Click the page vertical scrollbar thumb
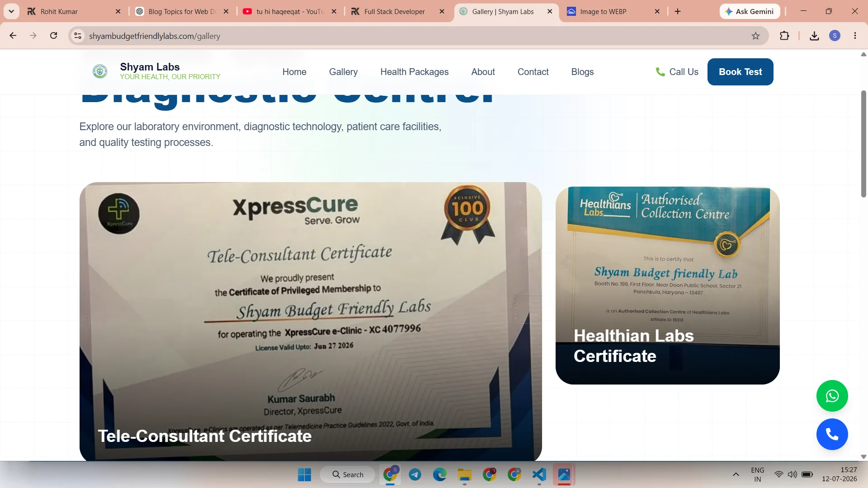Image resolution: width=868 pixels, height=488 pixels. click(863, 144)
